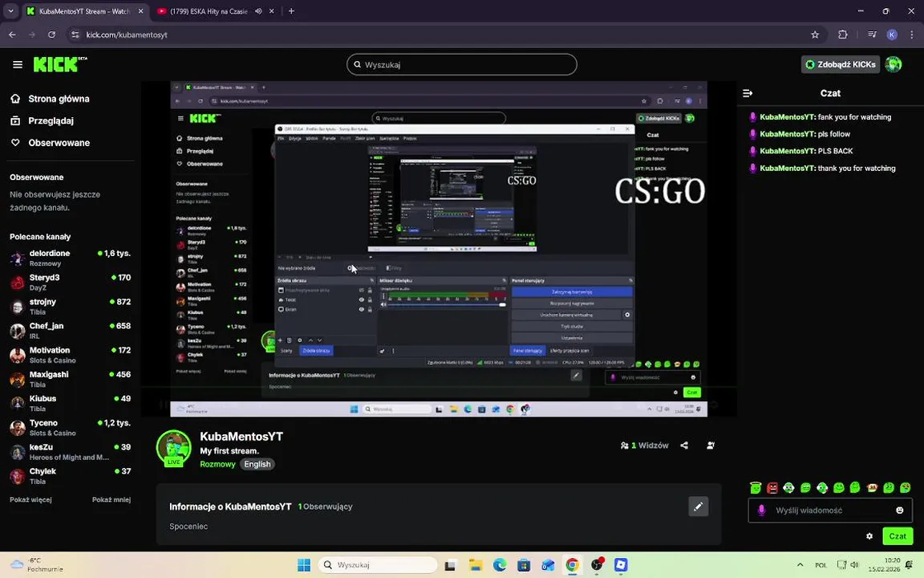The width and height of the screenshot is (924, 578).
Task: Click the '1 Obserwujący' followers text
Action: (x=326, y=507)
